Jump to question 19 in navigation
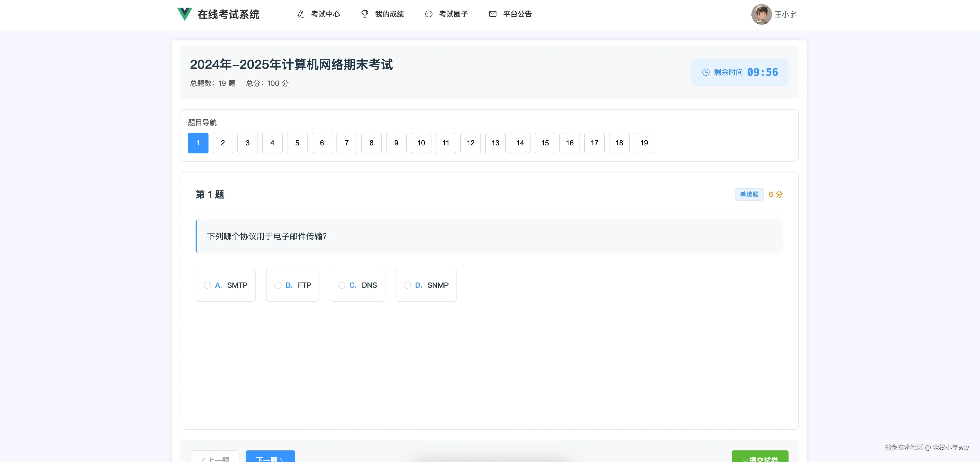The width and height of the screenshot is (980, 462). 644,143
